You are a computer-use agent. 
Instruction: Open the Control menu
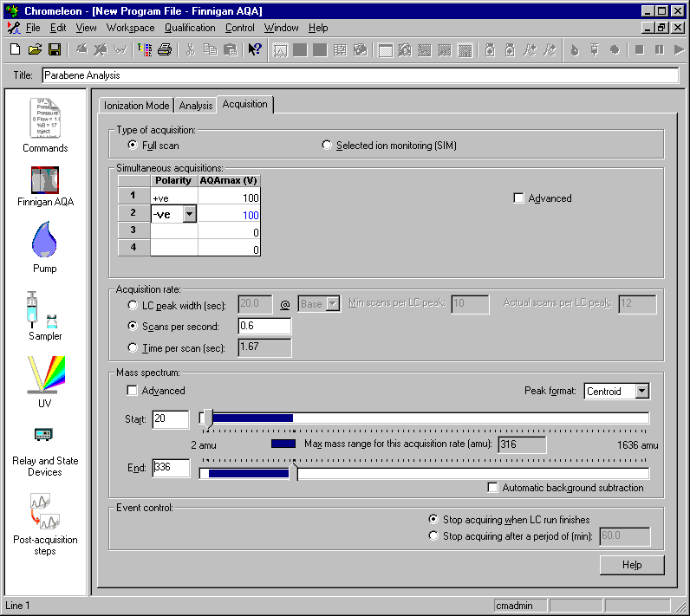[x=240, y=28]
